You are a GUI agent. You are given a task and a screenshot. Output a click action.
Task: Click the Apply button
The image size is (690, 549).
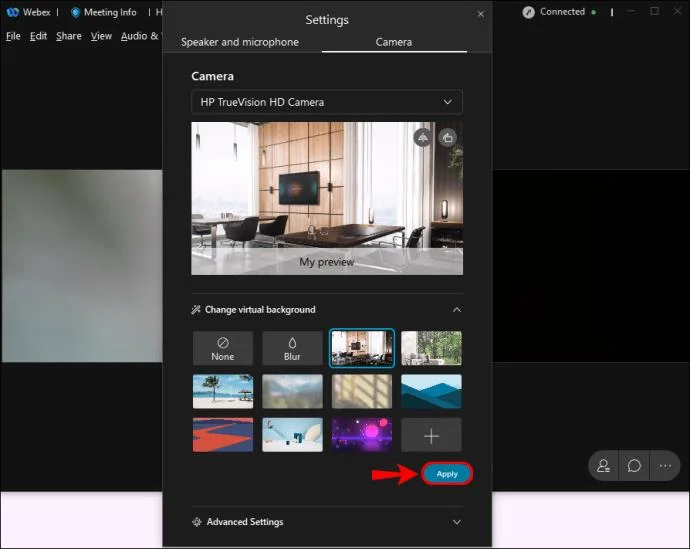[447, 474]
